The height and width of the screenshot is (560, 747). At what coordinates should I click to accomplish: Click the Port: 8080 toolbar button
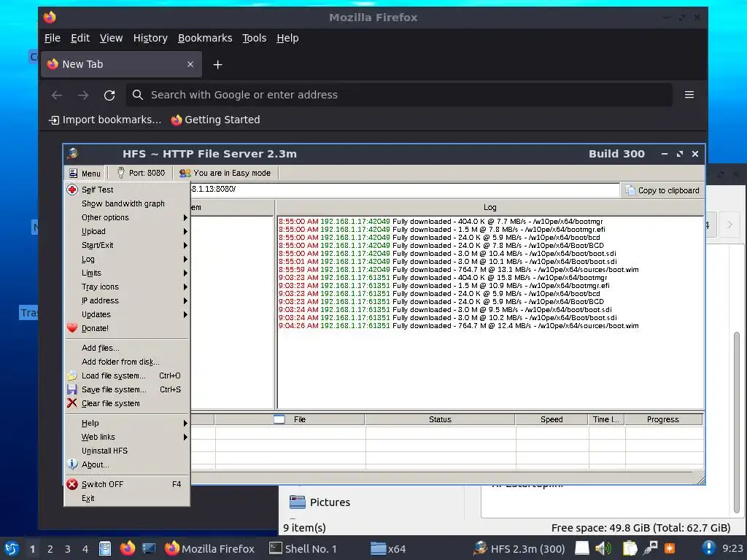tap(141, 173)
